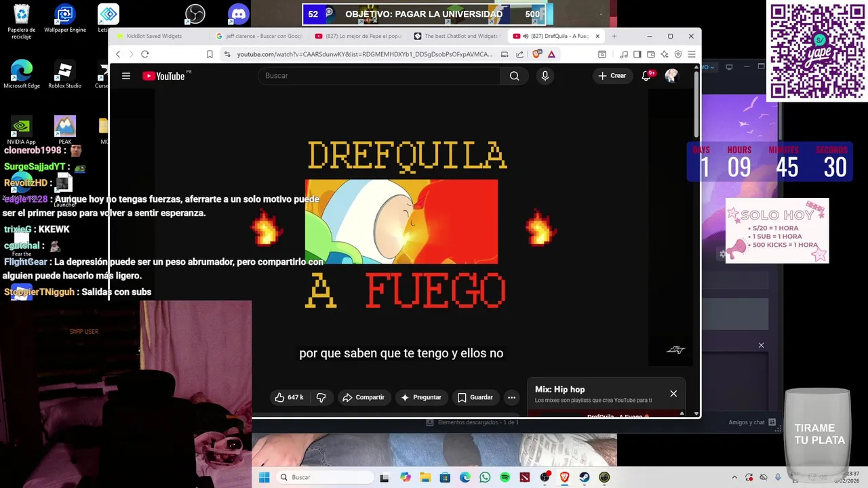Go back in the browser
Viewport: 868px width, 488px height.
(x=118, y=54)
